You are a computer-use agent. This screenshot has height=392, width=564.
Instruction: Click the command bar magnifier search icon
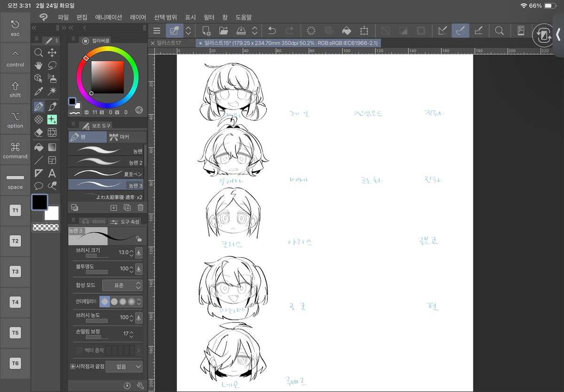[500, 31]
